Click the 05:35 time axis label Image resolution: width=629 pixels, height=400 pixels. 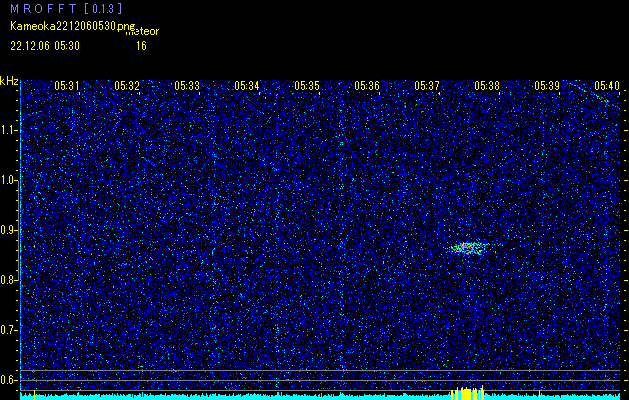pyautogui.click(x=307, y=85)
